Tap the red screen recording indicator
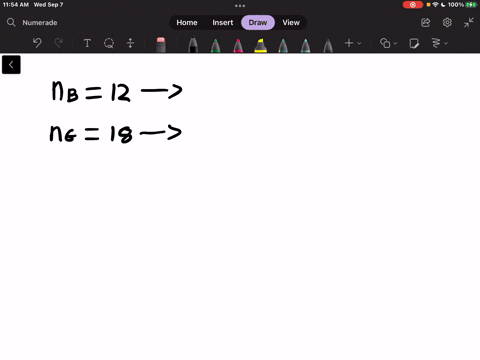This screenshot has width=480, height=360. [x=413, y=5]
